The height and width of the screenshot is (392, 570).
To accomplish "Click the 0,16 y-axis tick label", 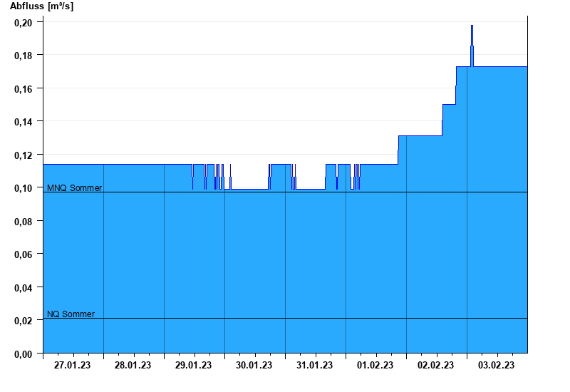I will [x=24, y=88].
